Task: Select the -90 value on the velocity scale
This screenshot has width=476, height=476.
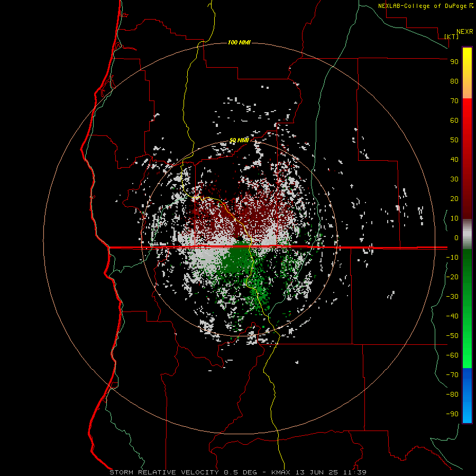Action: [x=452, y=414]
